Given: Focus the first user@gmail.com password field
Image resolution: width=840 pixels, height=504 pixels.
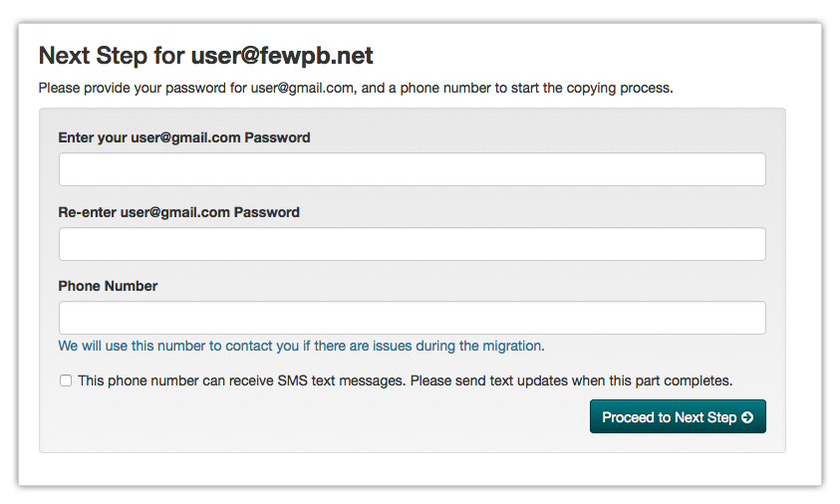Looking at the screenshot, I should 412,169.
